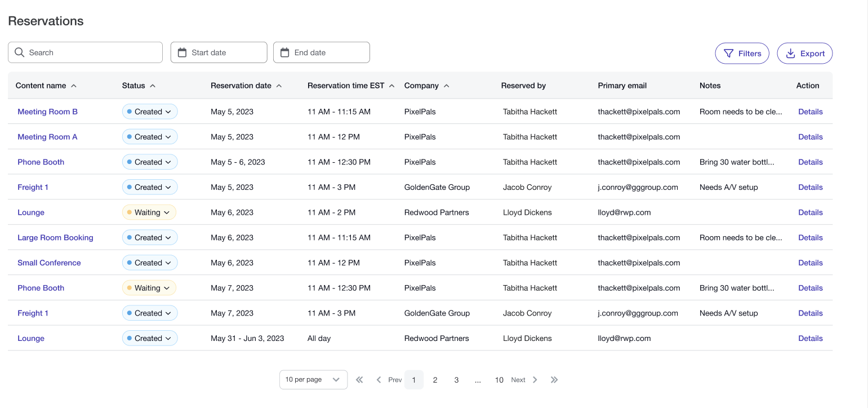
Task: Click the Reserved by column header
Action: tap(523, 86)
